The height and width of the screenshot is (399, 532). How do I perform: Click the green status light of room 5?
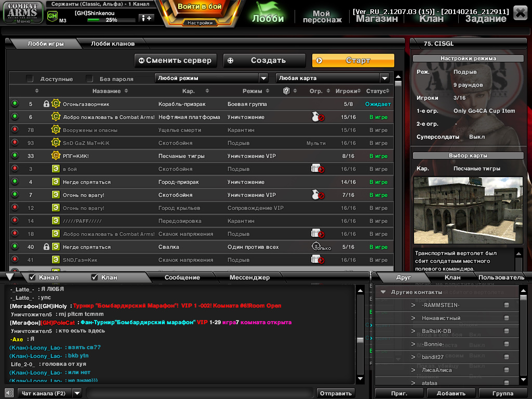(x=15, y=103)
